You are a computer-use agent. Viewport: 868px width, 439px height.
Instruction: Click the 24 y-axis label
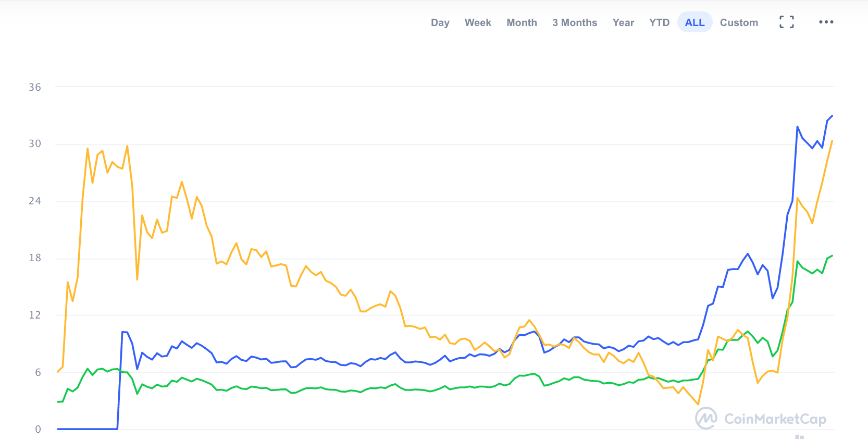pyautogui.click(x=35, y=201)
